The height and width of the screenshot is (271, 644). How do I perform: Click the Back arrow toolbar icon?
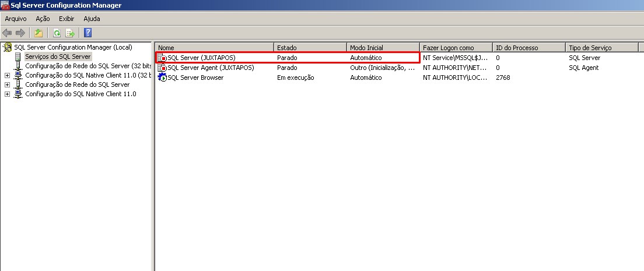point(7,33)
